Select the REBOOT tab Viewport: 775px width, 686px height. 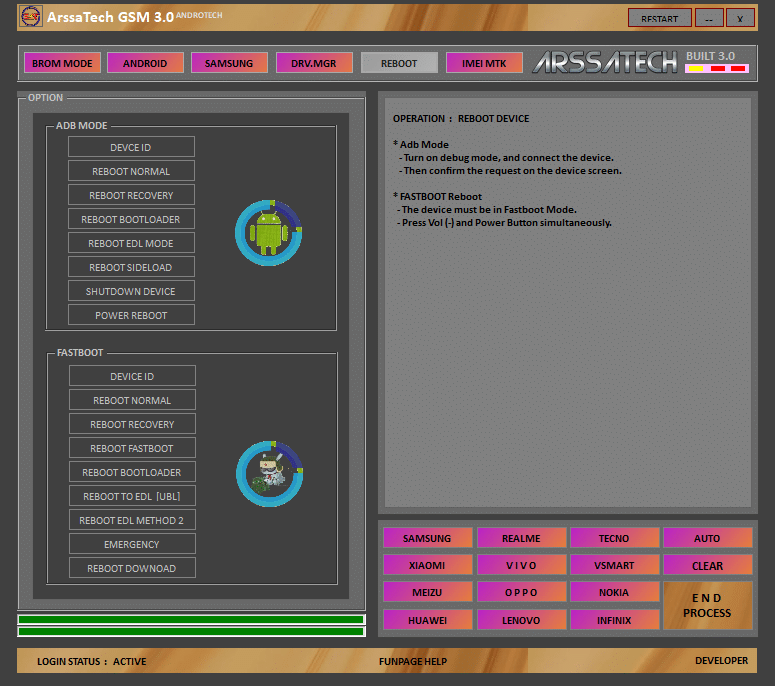pos(399,63)
